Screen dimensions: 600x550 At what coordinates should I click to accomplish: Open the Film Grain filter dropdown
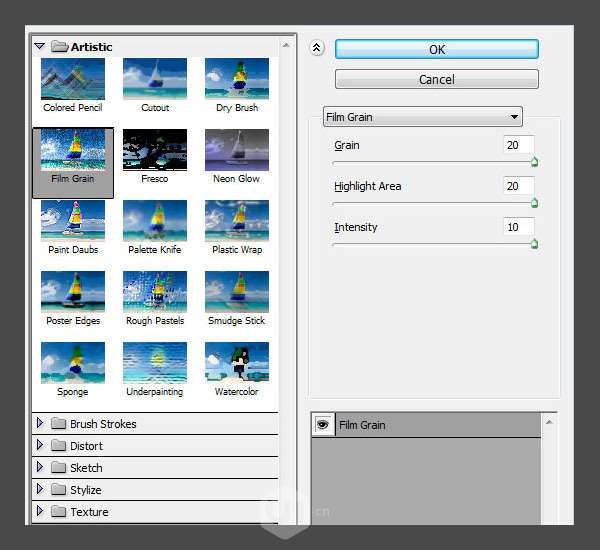click(x=423, y=117)
